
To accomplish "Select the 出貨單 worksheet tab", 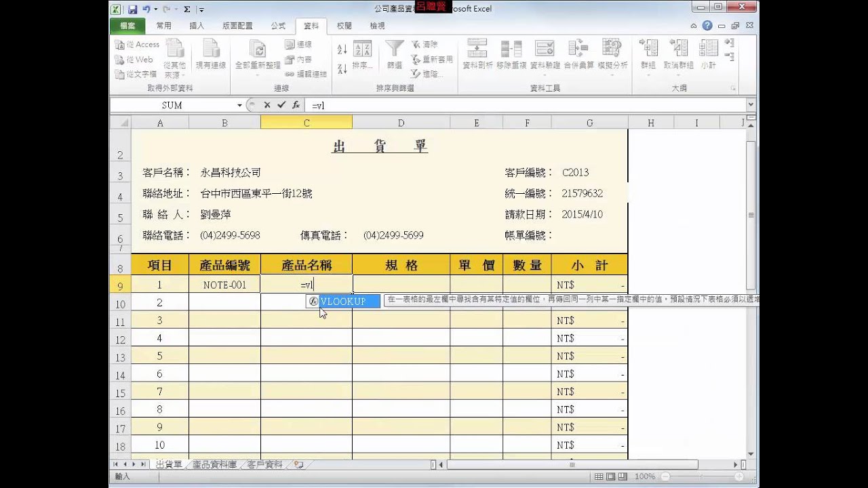I will click(x=169, y=464).
